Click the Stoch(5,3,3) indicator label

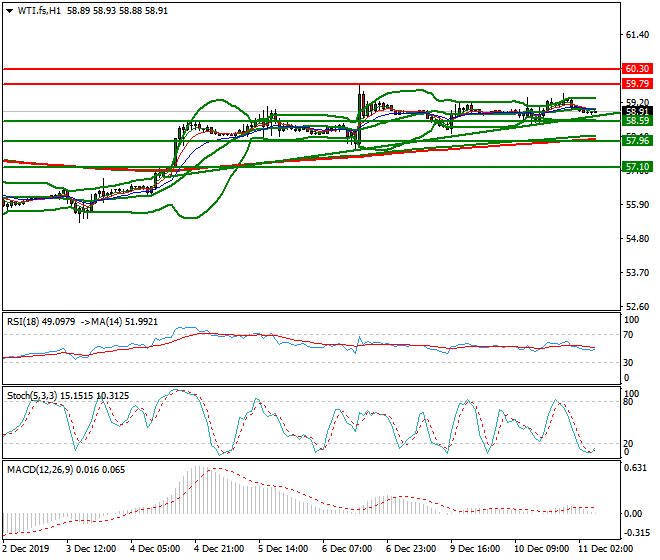point(30,395)
